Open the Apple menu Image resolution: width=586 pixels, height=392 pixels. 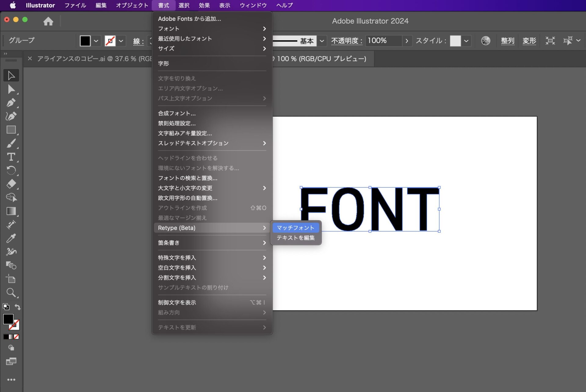coord(13,5)
